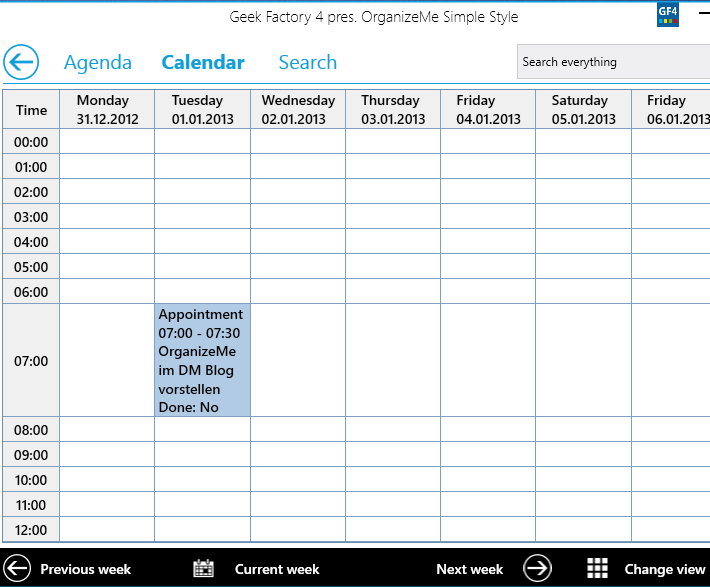Viewport: 710px width, 587px height.
Task: Click the Previous week label
Action: (86, 569)
